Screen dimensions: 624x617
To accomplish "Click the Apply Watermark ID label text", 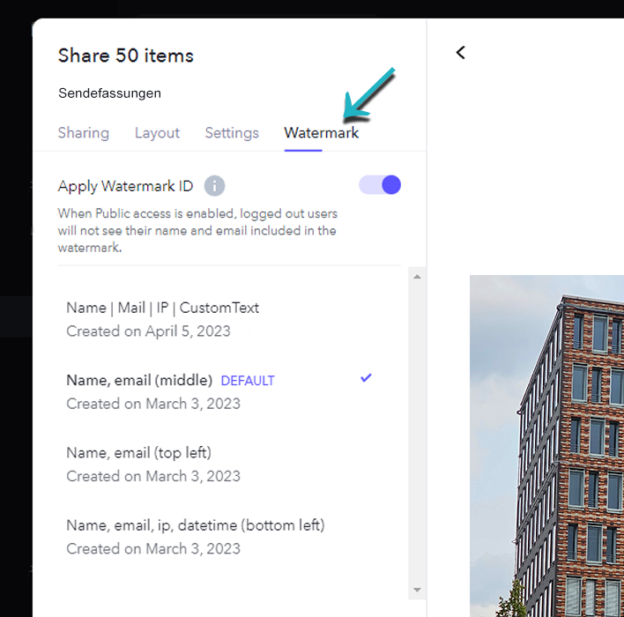I will (126, 186).
